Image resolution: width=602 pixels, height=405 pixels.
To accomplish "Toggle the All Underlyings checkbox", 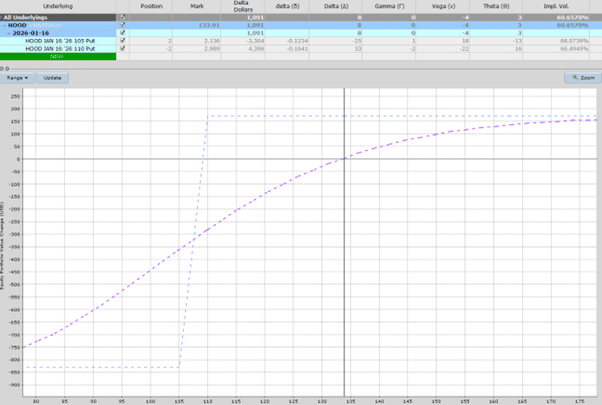I will pos(123,18).
